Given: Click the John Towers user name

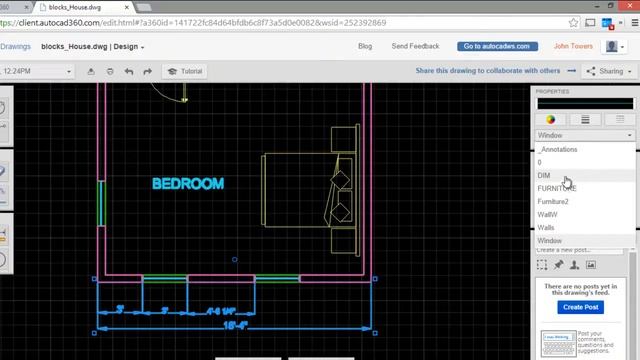Looking at the screenshot, I should pos(573,46).
